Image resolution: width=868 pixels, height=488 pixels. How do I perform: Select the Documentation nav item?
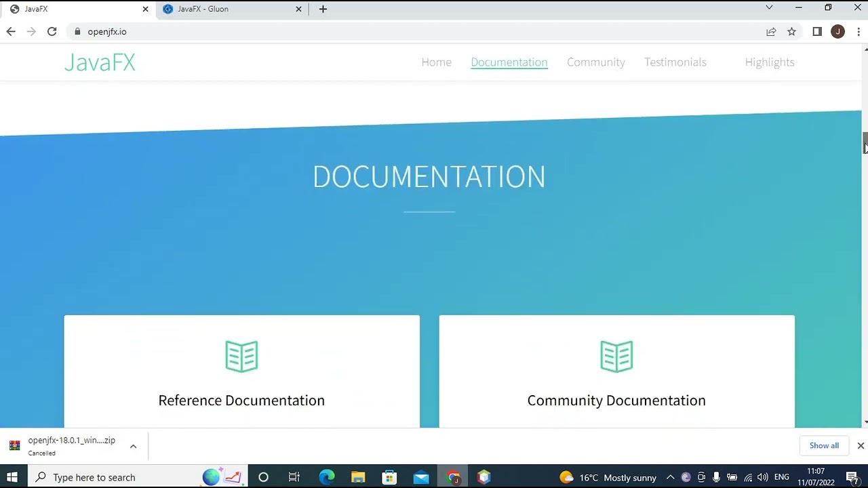click(509, 62)
